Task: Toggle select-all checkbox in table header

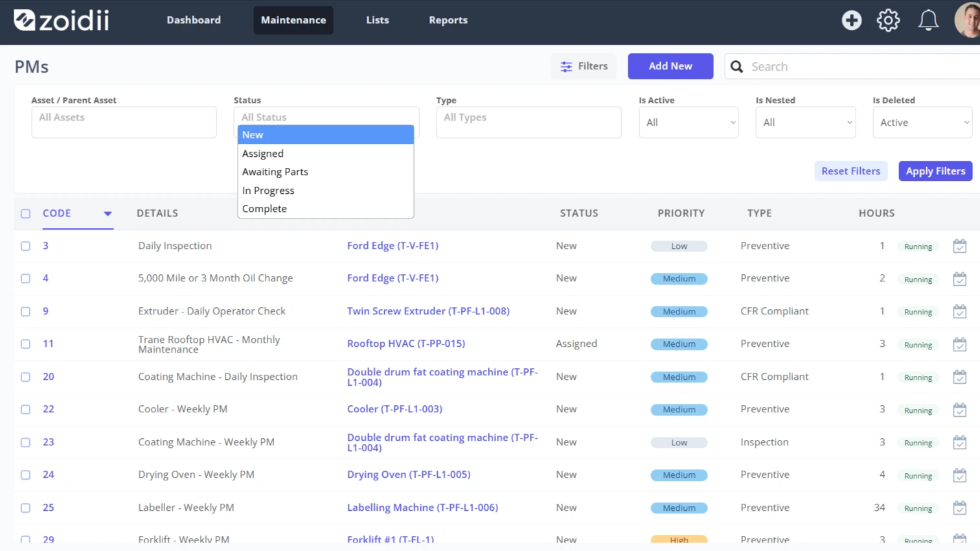Action: pos(25,213)
